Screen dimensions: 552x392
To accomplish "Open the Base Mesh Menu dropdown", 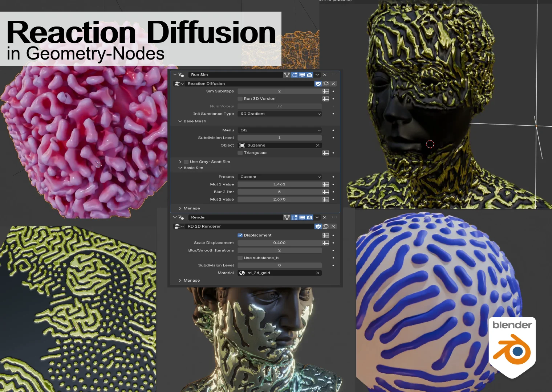I will pyautogui.click(x=280, y=130).
